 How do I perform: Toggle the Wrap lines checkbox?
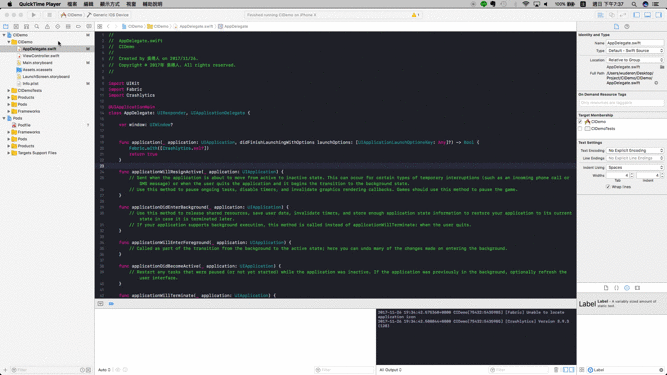pyautogui.click(x=608, y=187)
